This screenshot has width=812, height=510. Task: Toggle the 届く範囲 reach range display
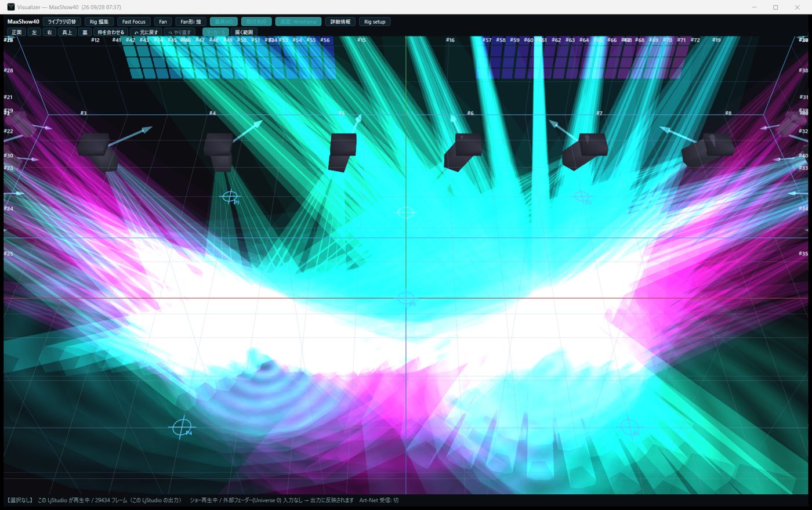tap(244, 32)
